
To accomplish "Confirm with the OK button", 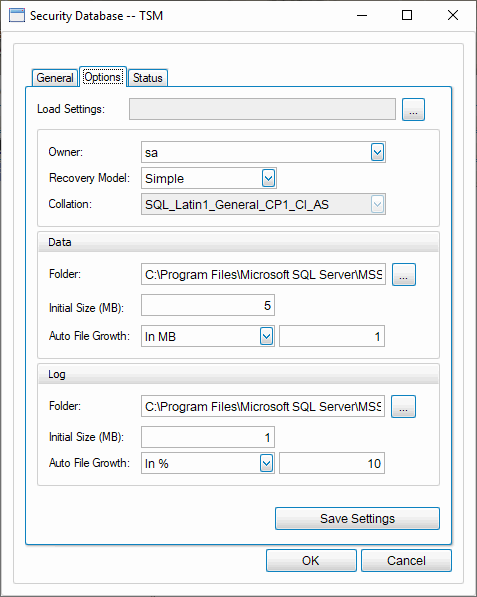I will pyautogui.click(x=311, y=560).
